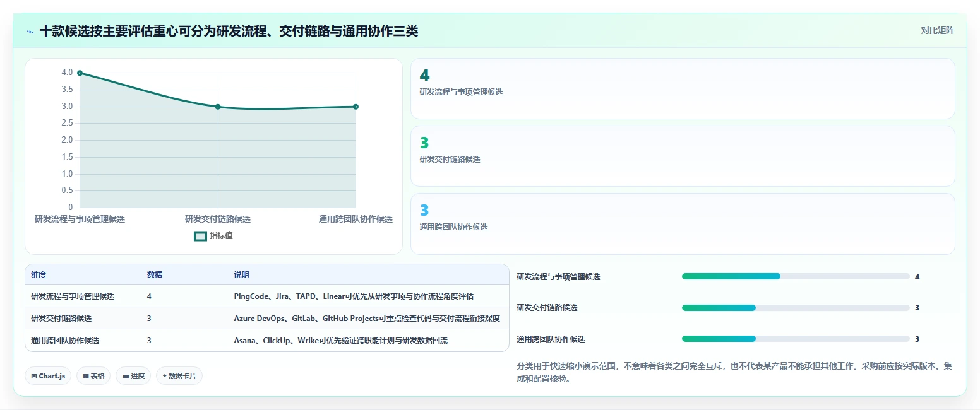
Task: Click the 研发交付链路候选 stat card
Action: tap(683, 156)
